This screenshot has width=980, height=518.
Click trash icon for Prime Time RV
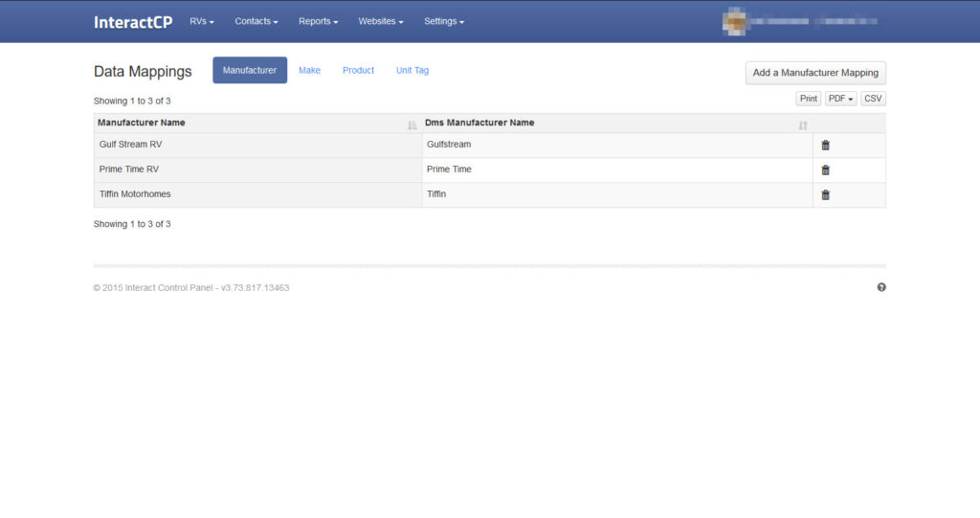pos(825,170)
